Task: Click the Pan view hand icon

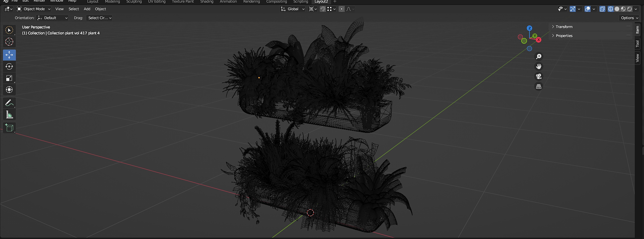Action: point(538,67)
